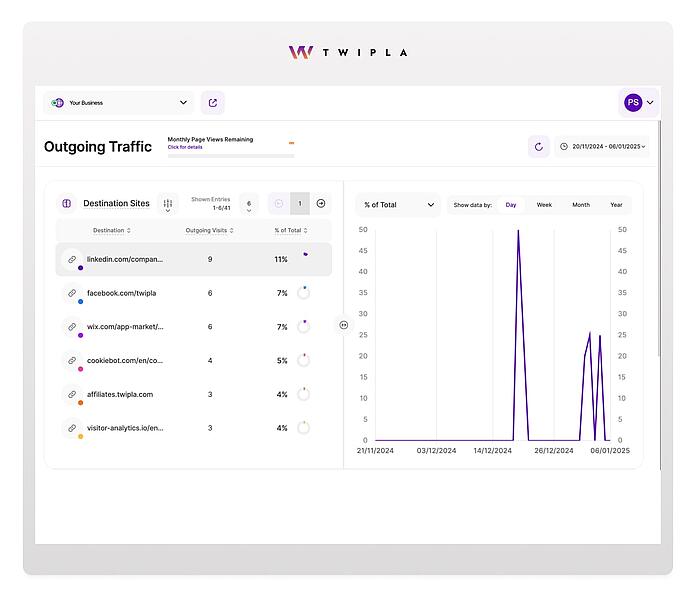696x596 pixels.
Task: Go to next page arrow
Action: (x=321, y=203)
